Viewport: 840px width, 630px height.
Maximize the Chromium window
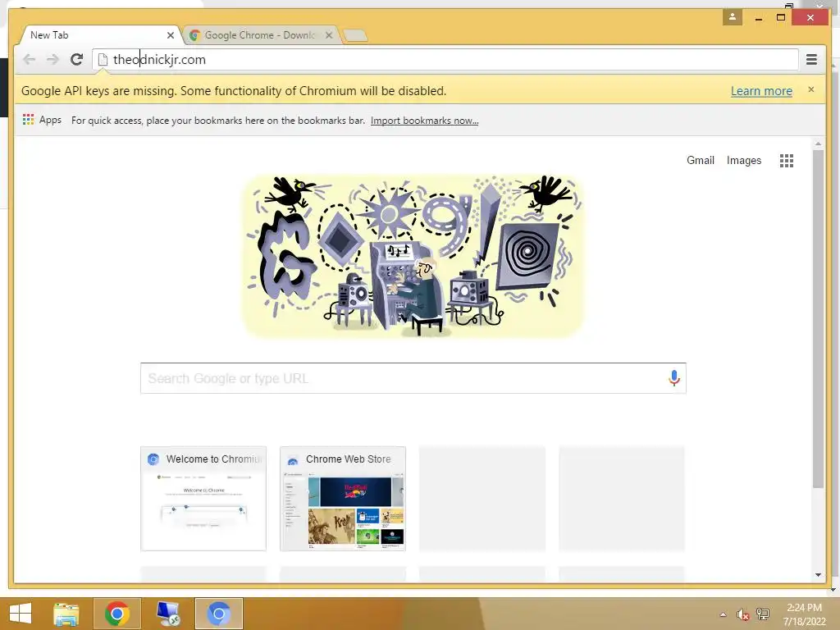(781, 18)
